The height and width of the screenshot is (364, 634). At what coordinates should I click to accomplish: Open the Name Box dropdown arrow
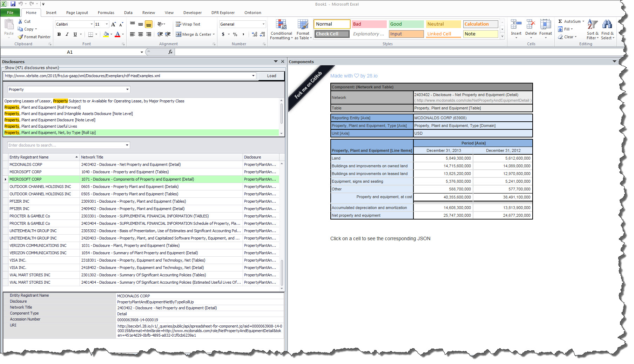142,52
